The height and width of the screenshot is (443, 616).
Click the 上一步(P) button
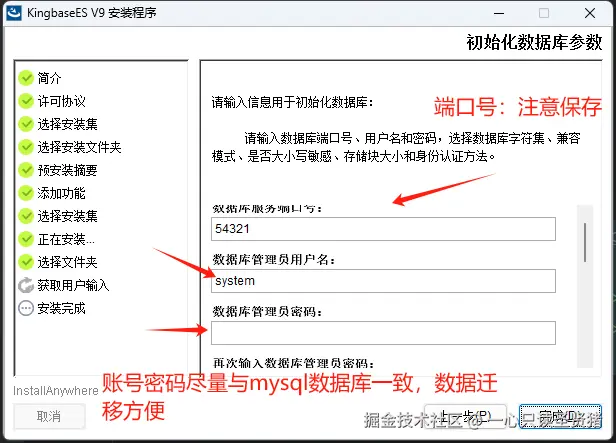[x=466, y=416]
